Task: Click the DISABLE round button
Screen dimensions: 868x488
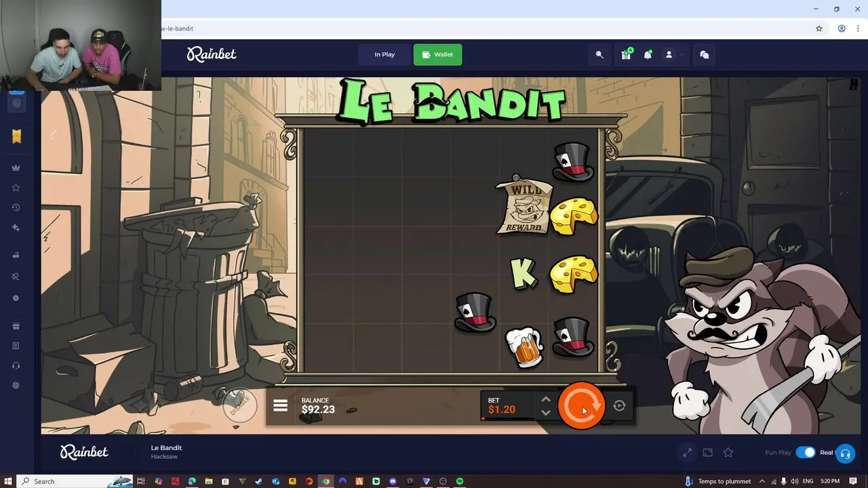Action: (x=239, y=406)
